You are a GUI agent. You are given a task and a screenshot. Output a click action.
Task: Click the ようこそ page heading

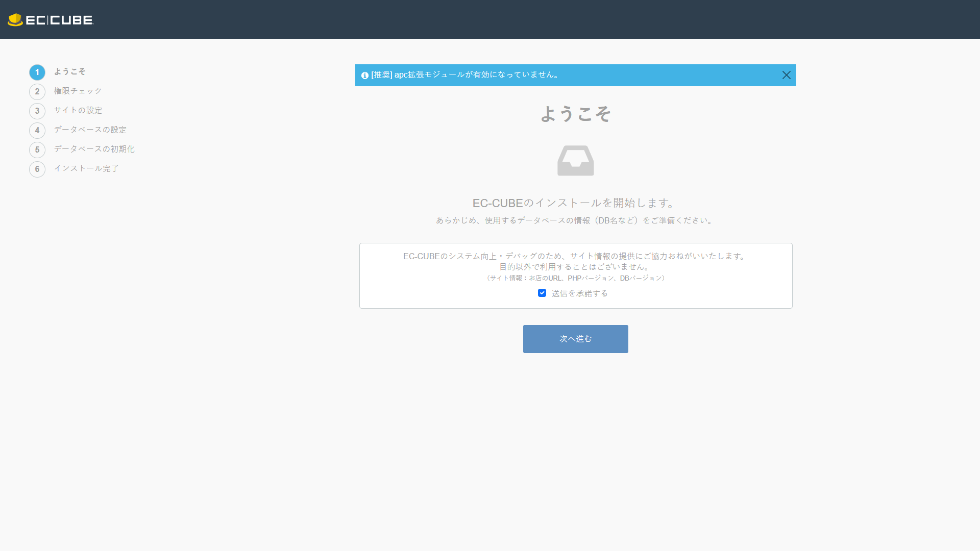tap(575, 114)
